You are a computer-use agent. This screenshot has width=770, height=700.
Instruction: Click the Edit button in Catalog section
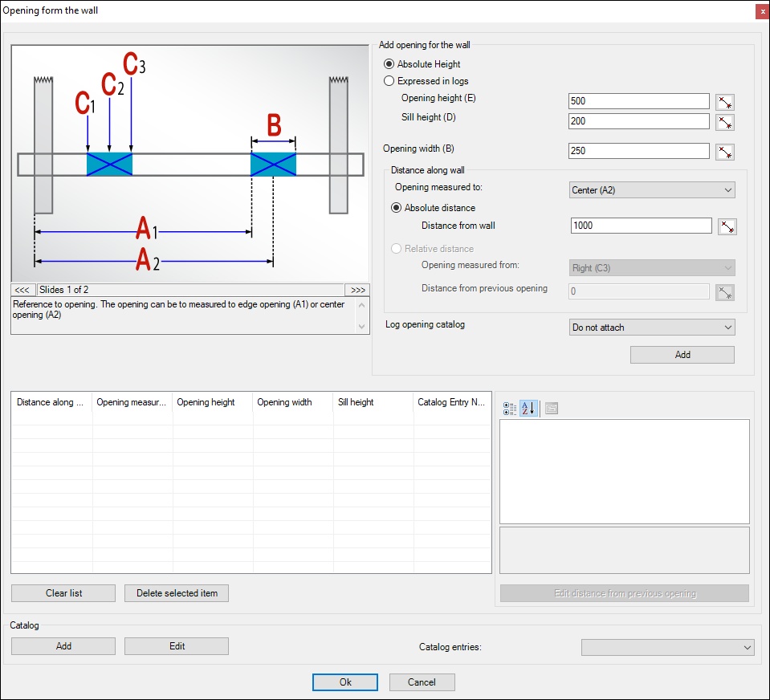click(177, 646)
